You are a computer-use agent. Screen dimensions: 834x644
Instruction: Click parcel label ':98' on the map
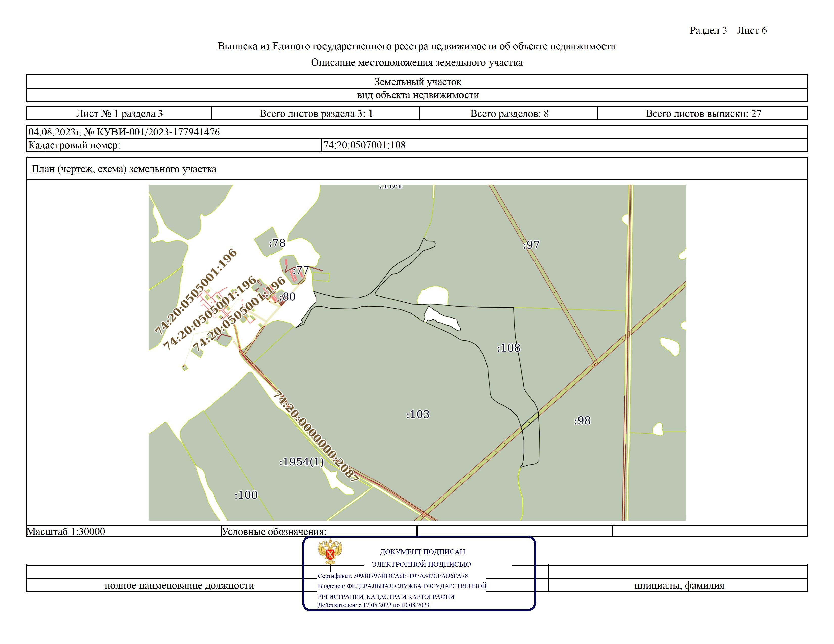click(582, 420)
